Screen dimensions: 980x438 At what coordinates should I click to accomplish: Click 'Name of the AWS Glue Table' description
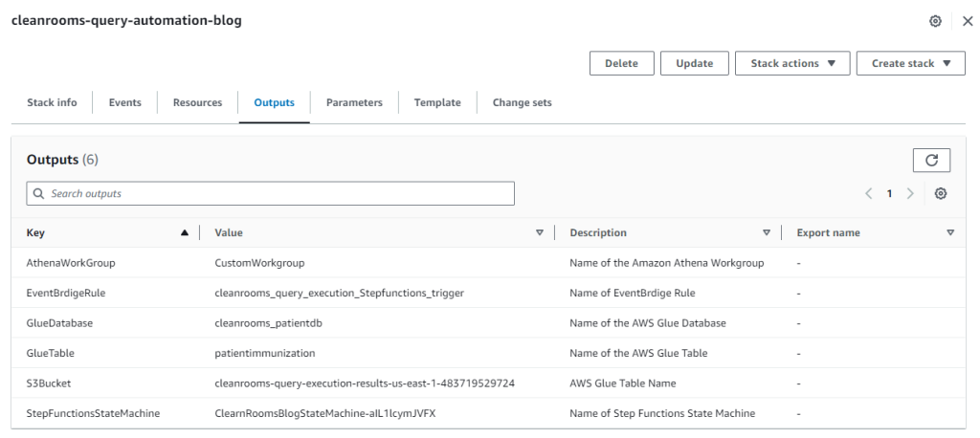tap(638, 353)
